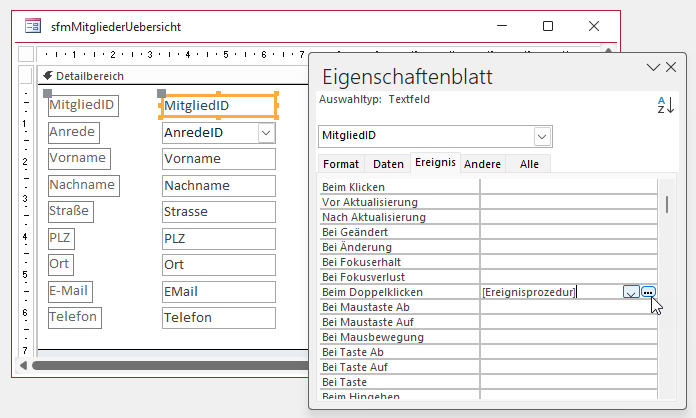696x418 pixels.
Task: Collapse the Eigenschaftenblatt with the chevron
Action: [653, 67]
